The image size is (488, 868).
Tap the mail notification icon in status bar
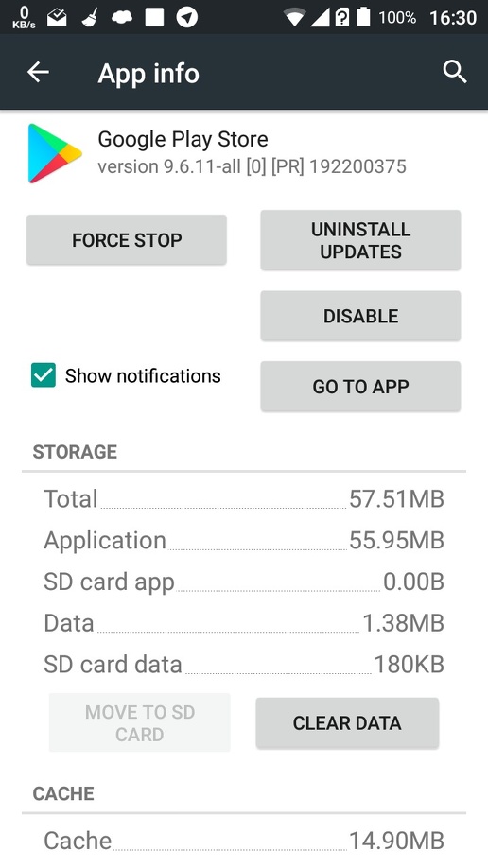[x=57, y=17]
